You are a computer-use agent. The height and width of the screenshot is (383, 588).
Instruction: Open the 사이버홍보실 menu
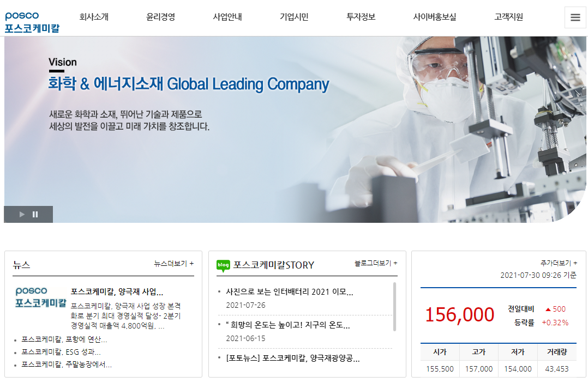(x=435, y=17)
